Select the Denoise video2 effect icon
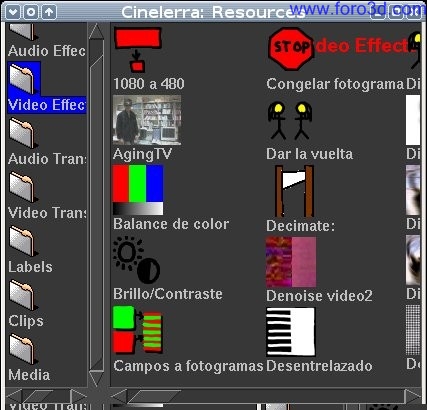 click(291, 262)
